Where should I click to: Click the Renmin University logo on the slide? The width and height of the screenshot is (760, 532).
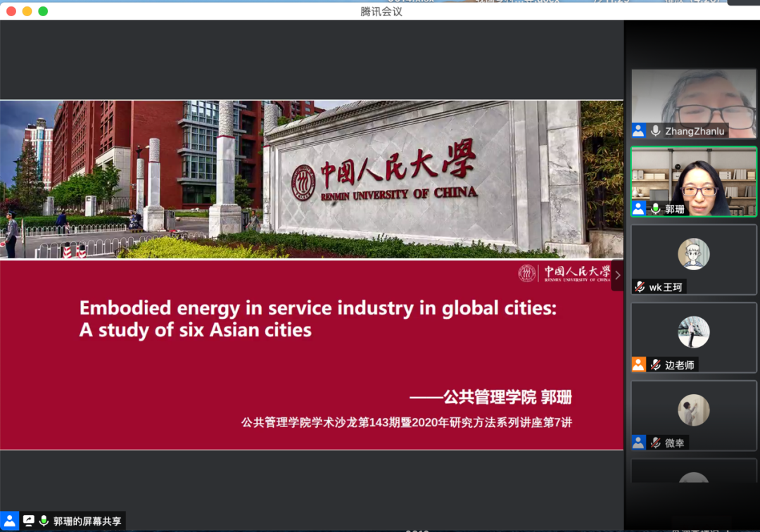564,274
